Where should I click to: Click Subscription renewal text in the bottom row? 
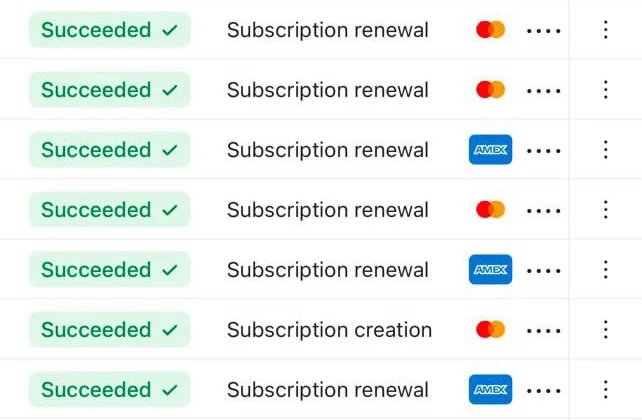pos(327,390)
